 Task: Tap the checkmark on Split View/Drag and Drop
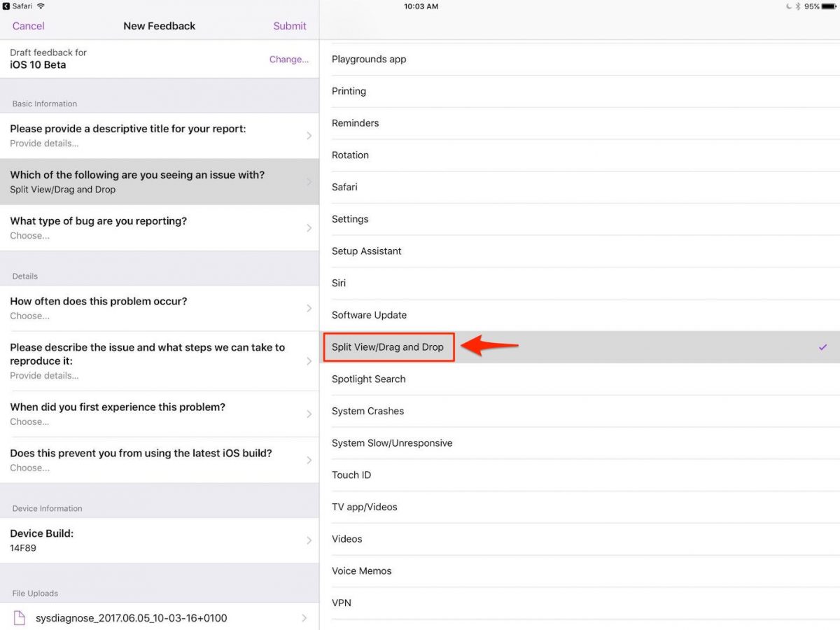point(824,346)
